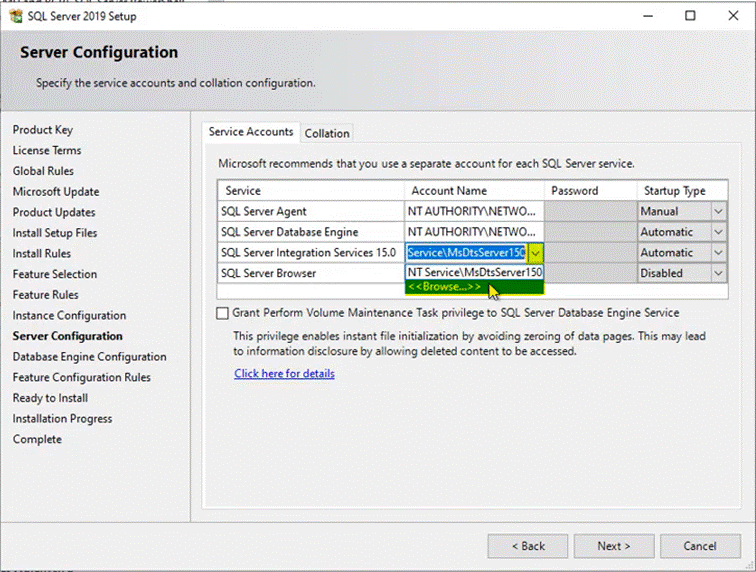This screenshot has height=572, width=756.
Task: Click the Database Engine account name cell
Action: 474,232
